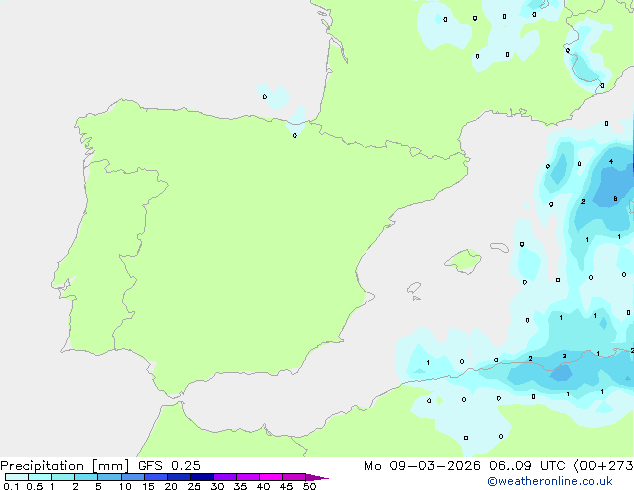634x490 pixels.
Task: Click Ibiza island on the map
Action: [414, 288]
